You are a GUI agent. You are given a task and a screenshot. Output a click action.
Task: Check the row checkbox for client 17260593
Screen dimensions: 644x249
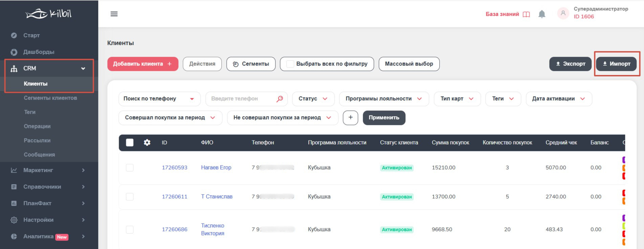[130, 168]
